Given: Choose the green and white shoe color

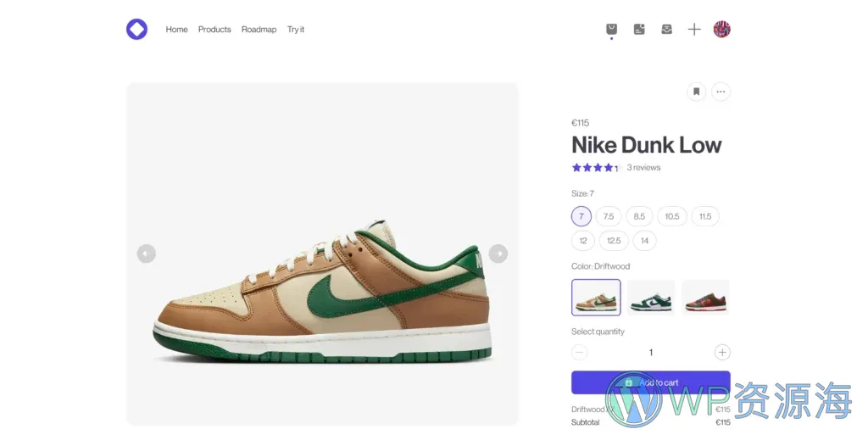Looking at the screenshot, I should 651,298.
